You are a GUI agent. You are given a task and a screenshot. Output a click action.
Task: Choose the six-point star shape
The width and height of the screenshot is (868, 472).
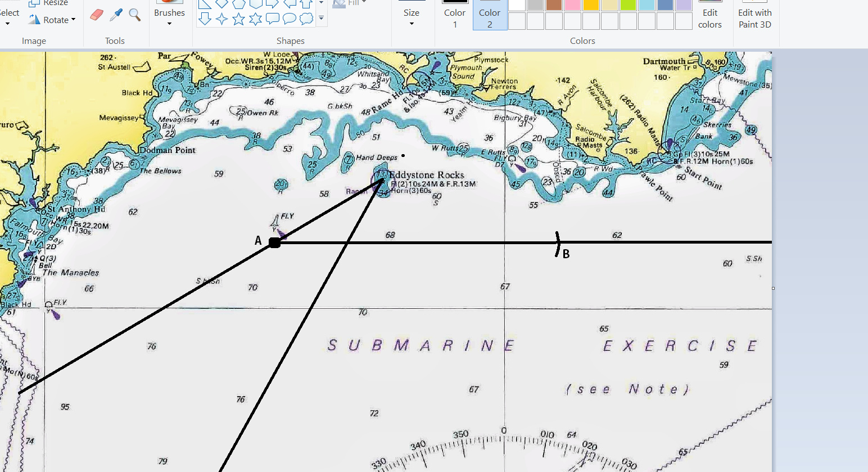coord(256,19)
